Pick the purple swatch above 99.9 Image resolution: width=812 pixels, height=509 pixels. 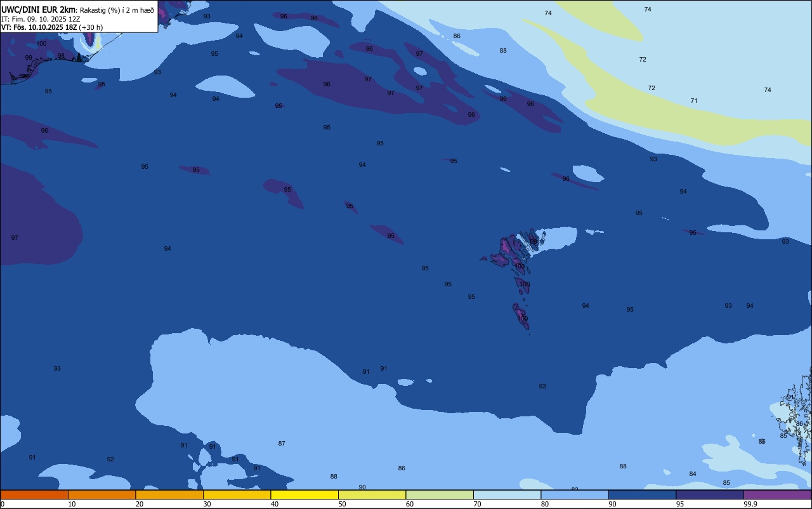coord(777,494)
